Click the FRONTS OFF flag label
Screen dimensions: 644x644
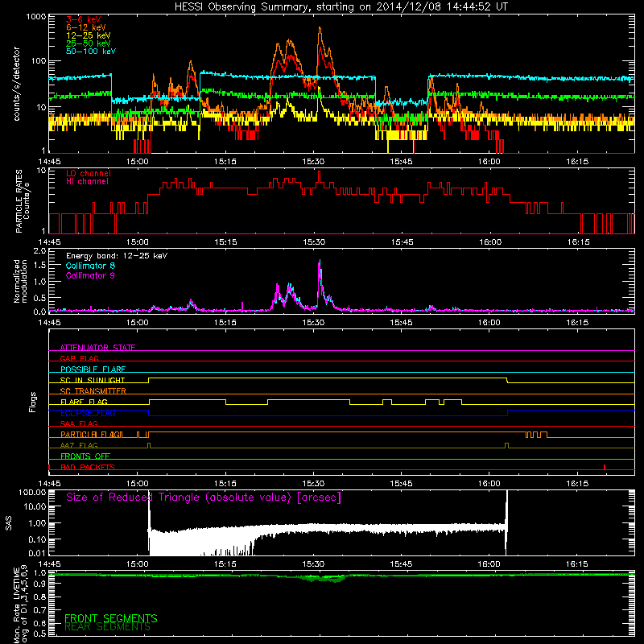pyautogui.click(x=85, y=456)
